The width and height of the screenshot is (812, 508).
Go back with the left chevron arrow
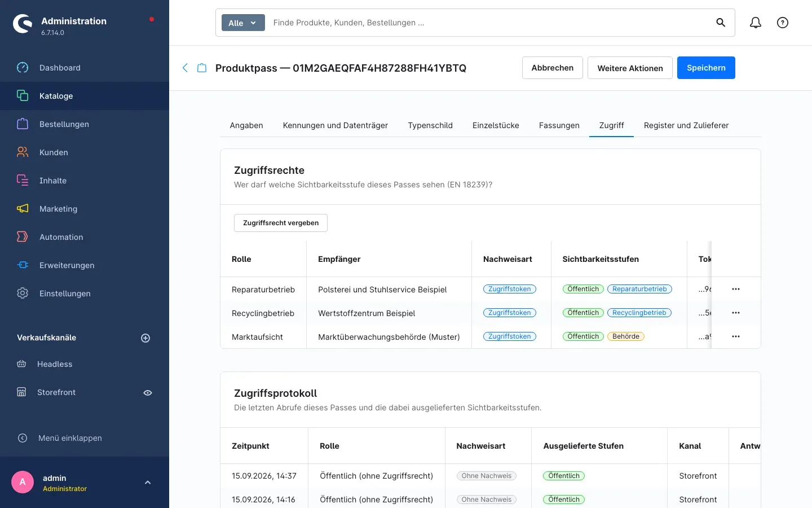[185, 68]
